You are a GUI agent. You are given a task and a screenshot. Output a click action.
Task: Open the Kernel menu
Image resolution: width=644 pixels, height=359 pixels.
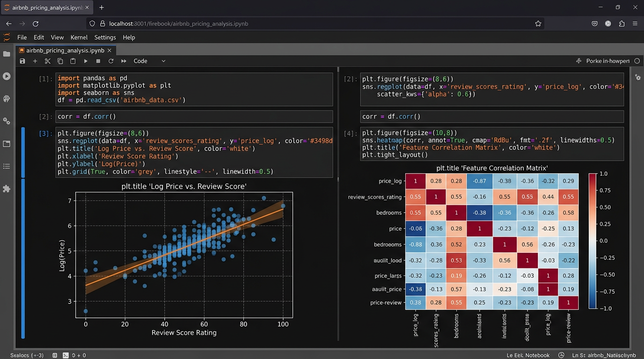(x=79, y=37)
